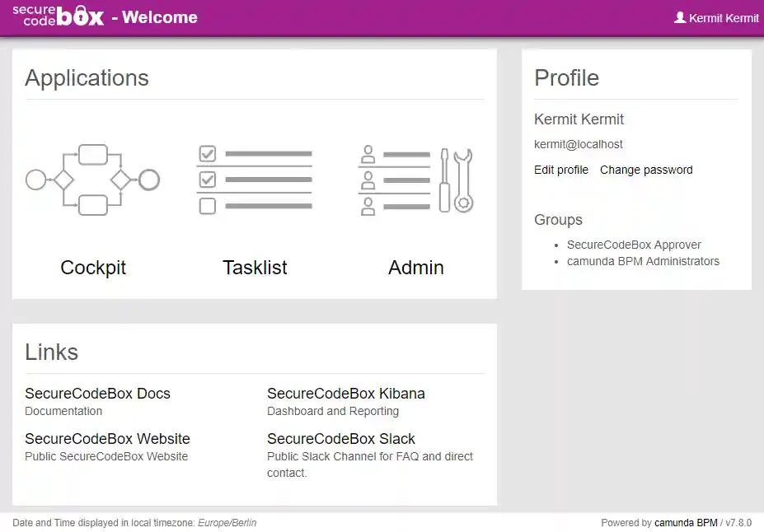This screenshot has width=764, height=532.
Task: Click the person icon beside Kermit Kermit
Action: 680,17
